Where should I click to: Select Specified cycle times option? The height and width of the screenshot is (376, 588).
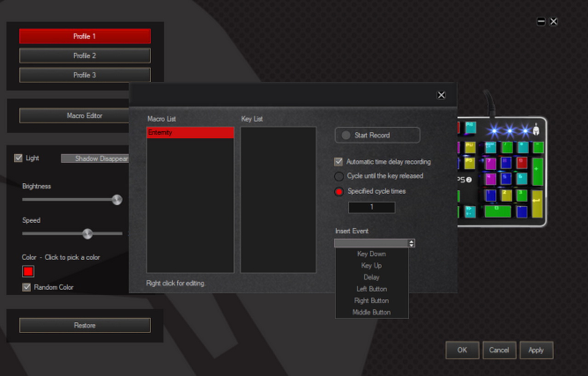339,192
